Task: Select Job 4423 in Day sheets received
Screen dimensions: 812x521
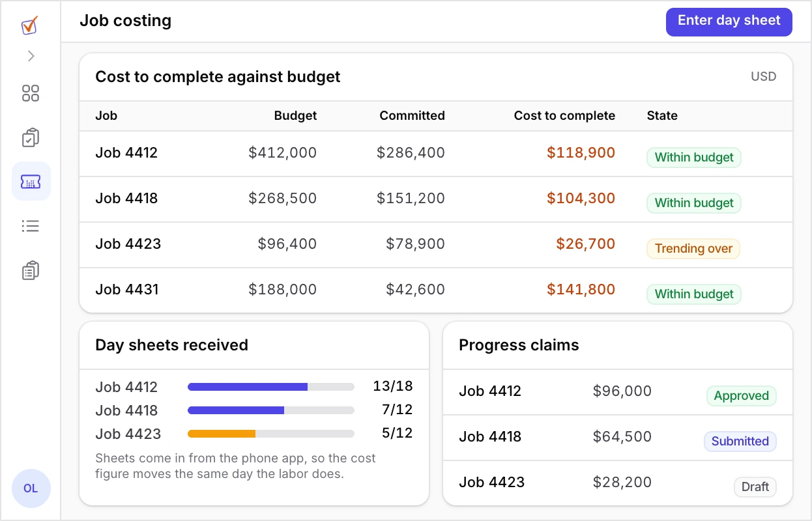Action: pyautogui.click(x=128, y=434)
